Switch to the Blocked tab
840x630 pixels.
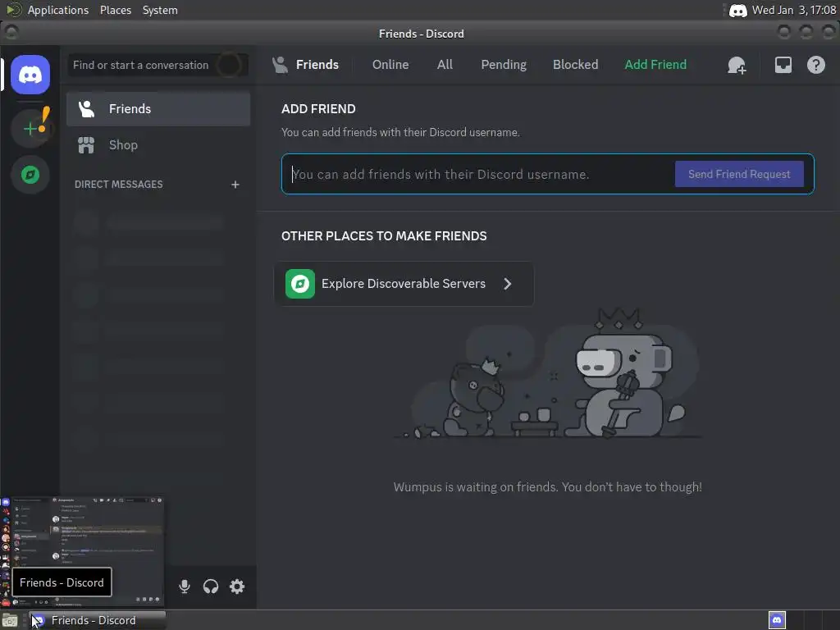pos(575,65)
